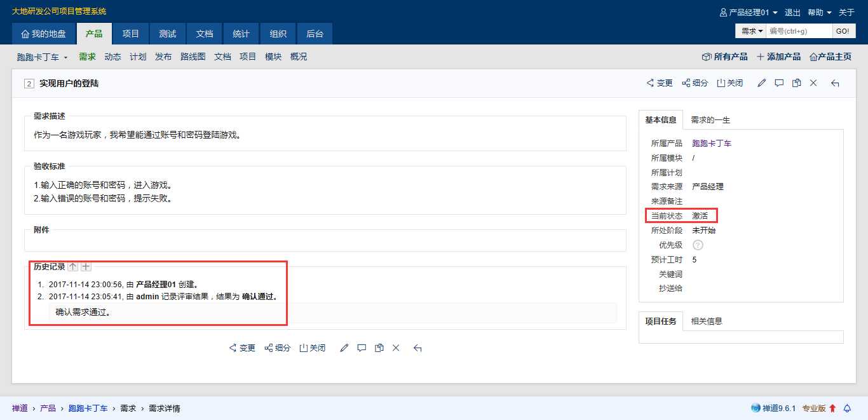Click the red upgrade arrow beside 专业版
Image resolution: width=868 pixels, height=420 pixels.
click(x=832, y=409)
